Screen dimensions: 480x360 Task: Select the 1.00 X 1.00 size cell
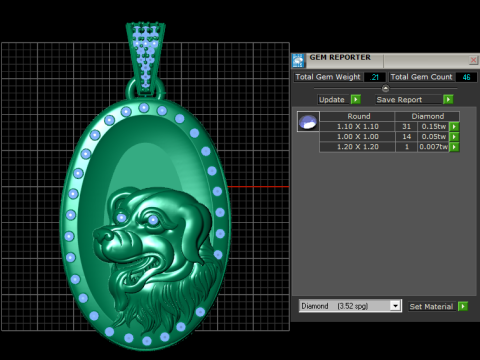[357, 137]
